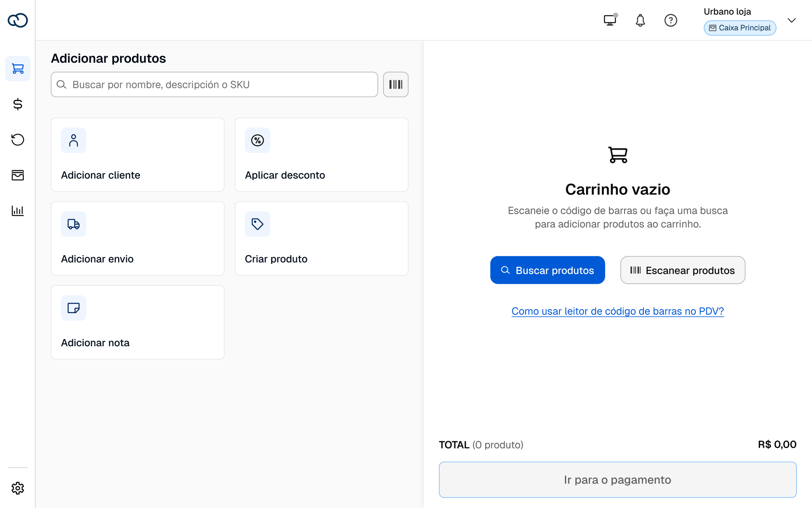Click the monitor display icon in header
This screenshot has width=812, height=508.
[x=610, y=20]
